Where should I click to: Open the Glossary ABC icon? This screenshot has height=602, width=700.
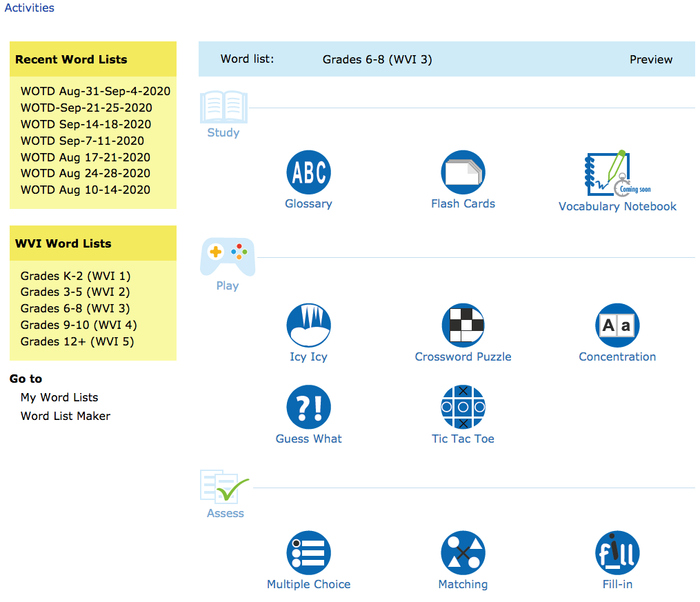pos(308,172)
